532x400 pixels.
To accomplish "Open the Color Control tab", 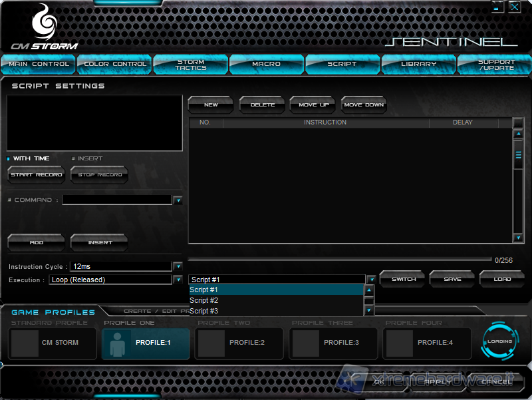I will coord(115,64).
